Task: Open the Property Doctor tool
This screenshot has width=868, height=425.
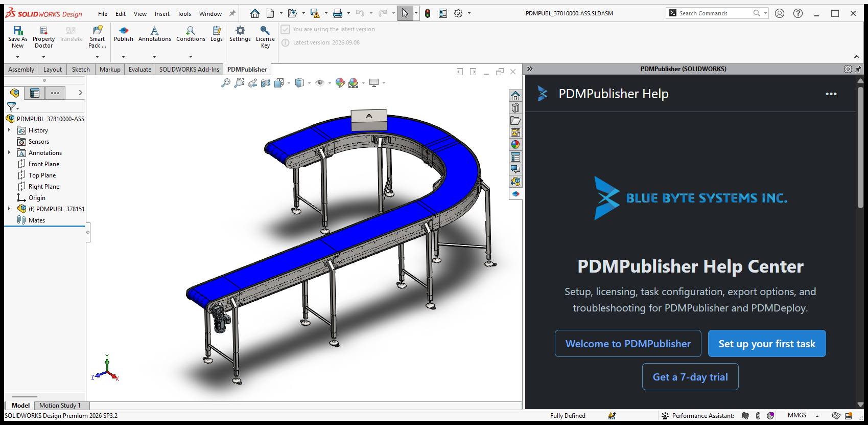Action: 43,37
